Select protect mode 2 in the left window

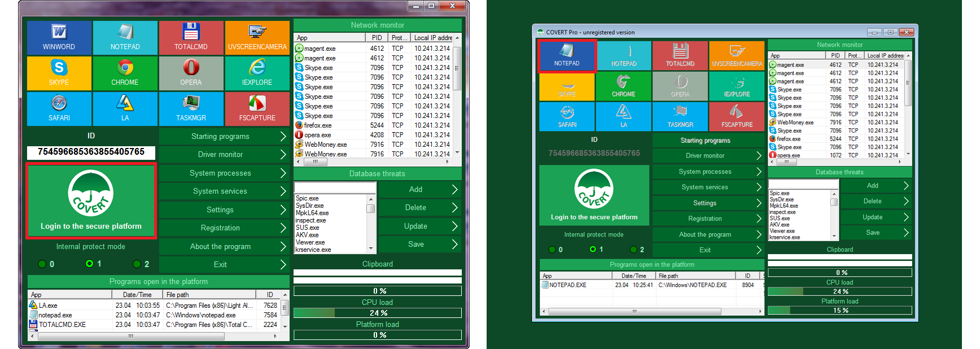[137, 264]
